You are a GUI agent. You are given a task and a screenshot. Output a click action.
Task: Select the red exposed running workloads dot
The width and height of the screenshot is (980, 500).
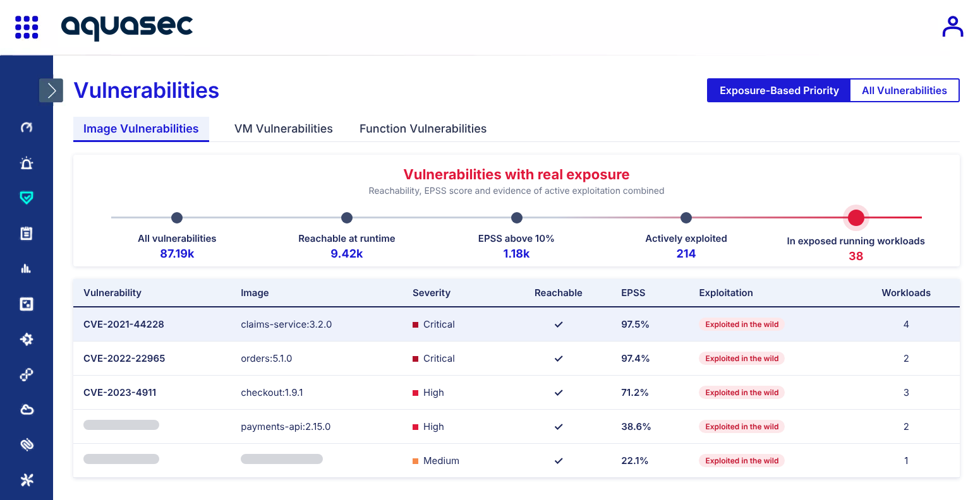coord(856,218)
